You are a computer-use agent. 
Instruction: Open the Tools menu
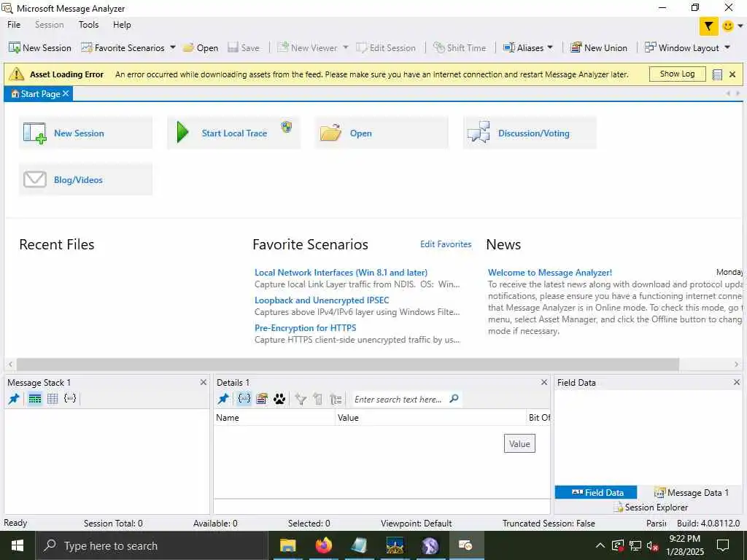[88, 25]
